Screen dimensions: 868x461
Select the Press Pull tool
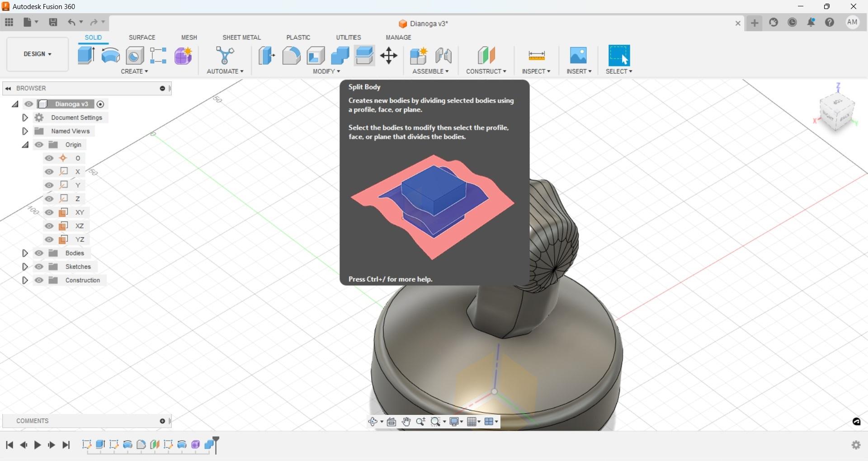267,56
